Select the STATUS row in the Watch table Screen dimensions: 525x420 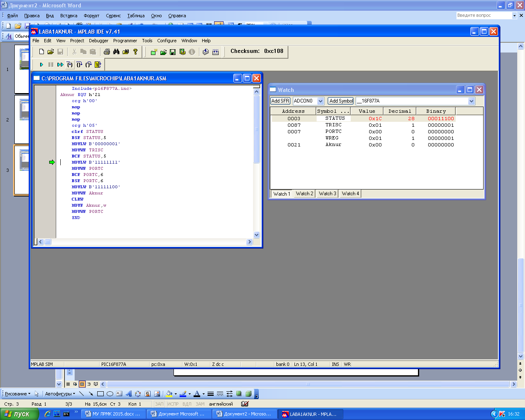pos(363,119)
